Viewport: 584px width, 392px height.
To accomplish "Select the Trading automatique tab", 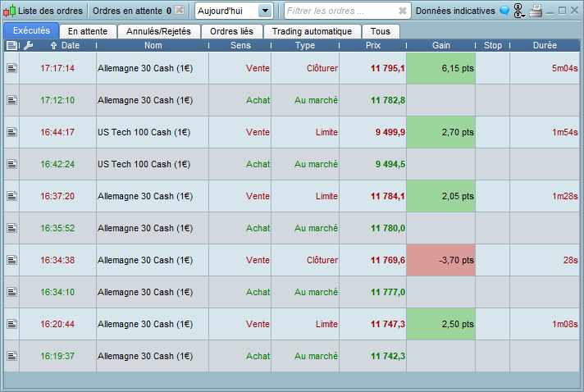I will 312,31.
